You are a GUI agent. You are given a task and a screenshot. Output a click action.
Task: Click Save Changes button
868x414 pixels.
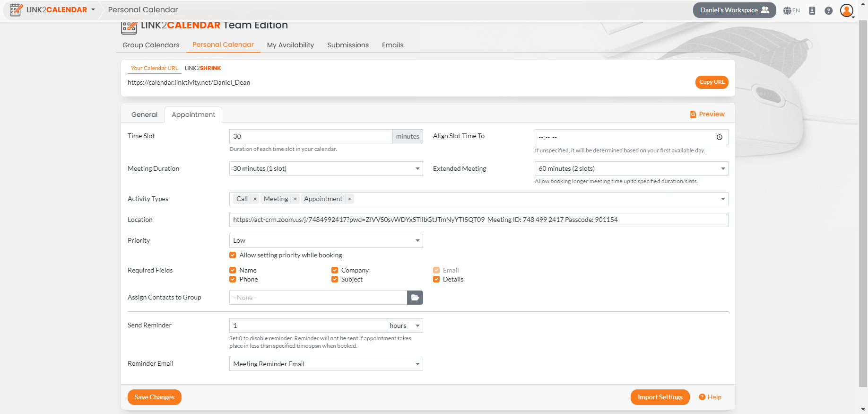155,397
